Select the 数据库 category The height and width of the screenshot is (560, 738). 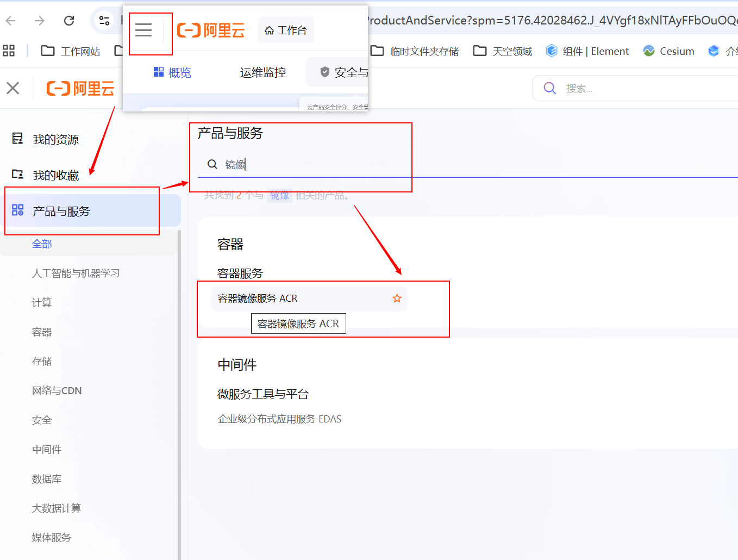point(47,479)
